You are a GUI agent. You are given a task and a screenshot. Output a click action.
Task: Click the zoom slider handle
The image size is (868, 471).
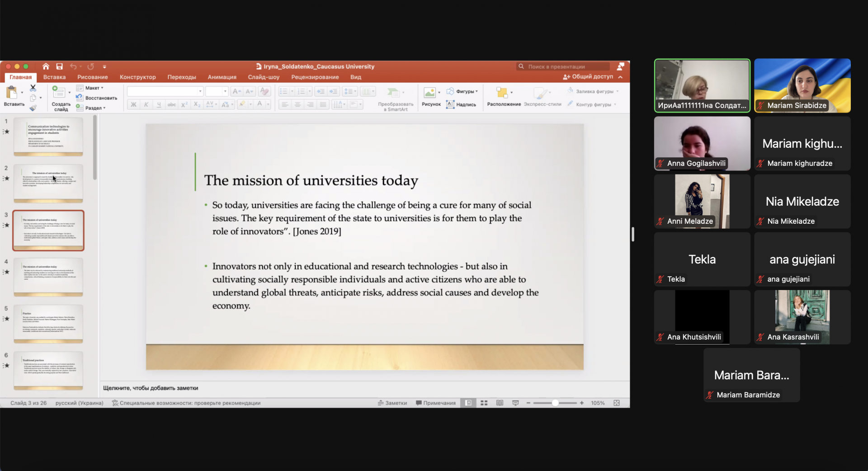pyautogui.click(x=555, y=403)
